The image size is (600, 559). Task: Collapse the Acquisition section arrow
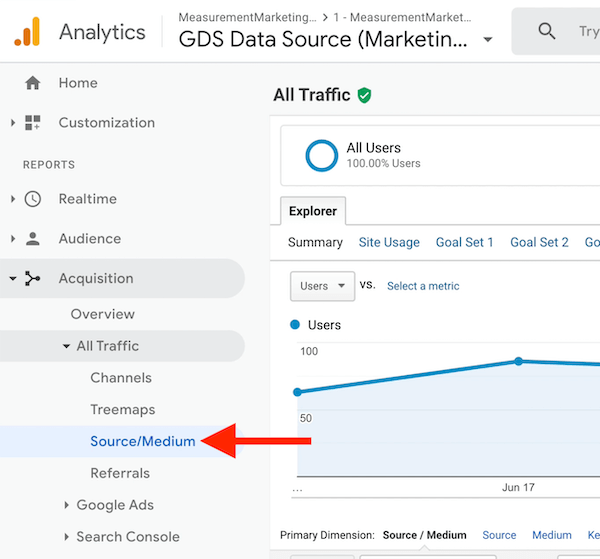click(13, 279)
